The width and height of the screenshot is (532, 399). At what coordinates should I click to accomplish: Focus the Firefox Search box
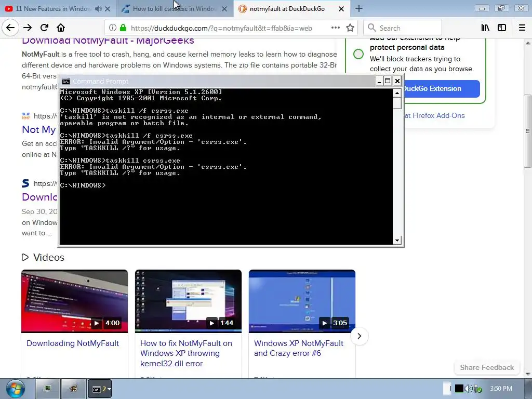coord(403,28)
